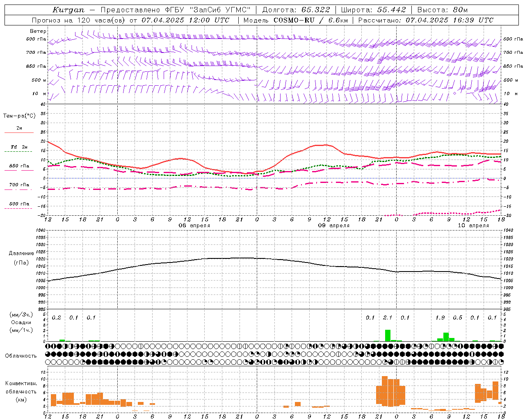Screen dimensions: 525x420
Task: Click the tallest orange convective cloud bar
Action: [x=385, y=391]
